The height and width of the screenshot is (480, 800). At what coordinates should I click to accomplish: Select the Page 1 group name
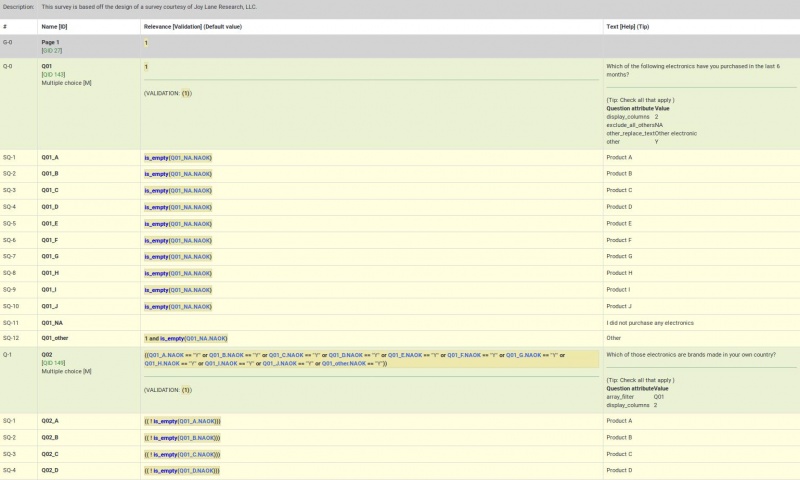point(51,42)
